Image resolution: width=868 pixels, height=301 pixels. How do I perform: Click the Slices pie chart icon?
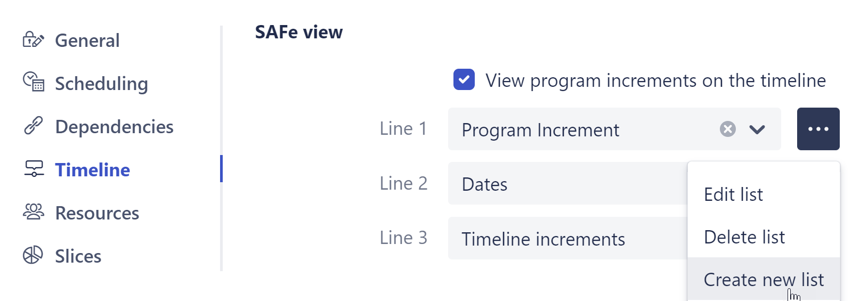click(x=33, y=255)
